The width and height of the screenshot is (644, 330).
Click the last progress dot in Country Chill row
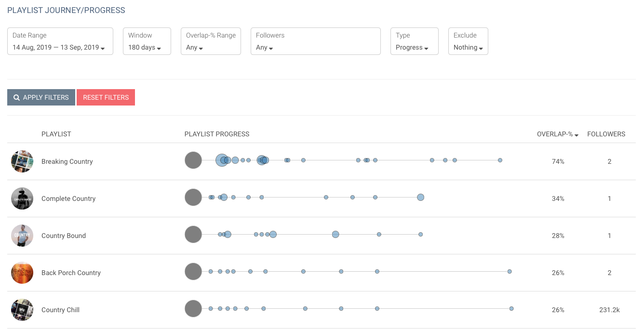tap(511, 308)
